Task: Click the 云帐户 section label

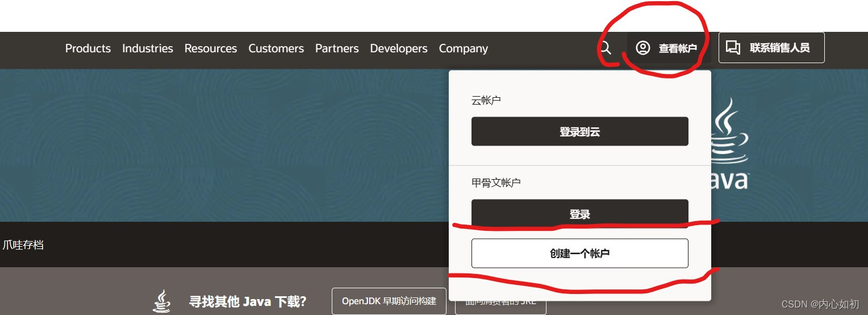Action: (x=486, y=101)
